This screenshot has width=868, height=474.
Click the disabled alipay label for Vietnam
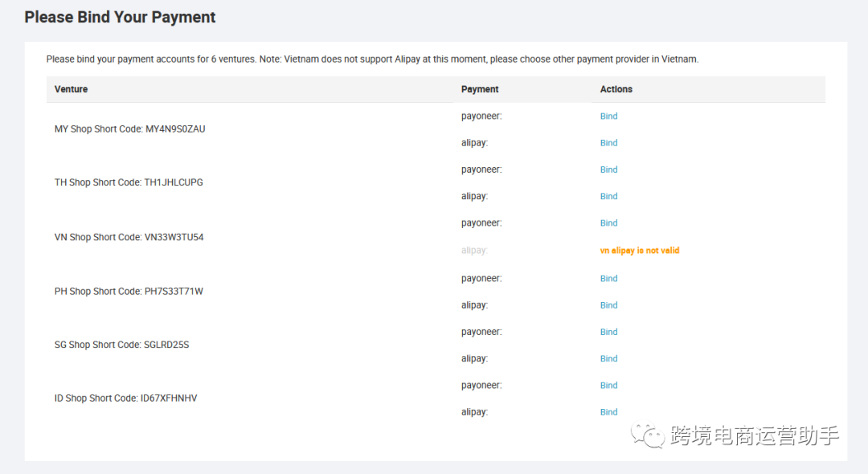[x=474, y=251]
